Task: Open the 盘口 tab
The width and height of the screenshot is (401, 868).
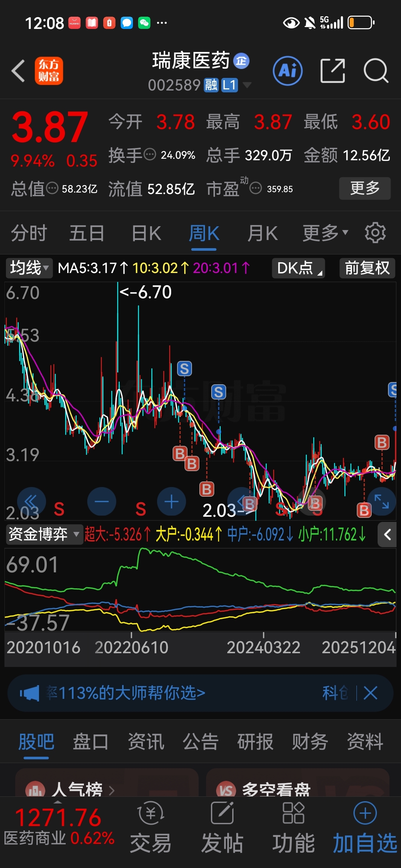Action: click(x=91, y=742)
